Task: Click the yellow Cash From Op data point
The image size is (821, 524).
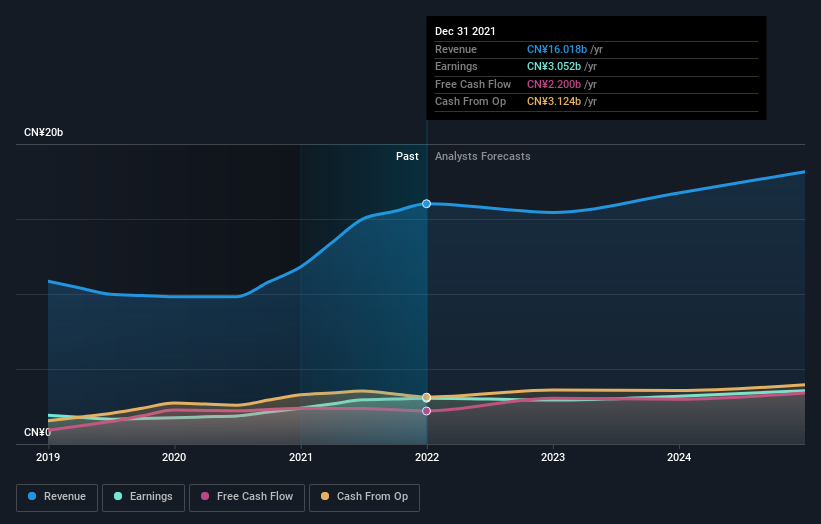Action: (427, 397)
